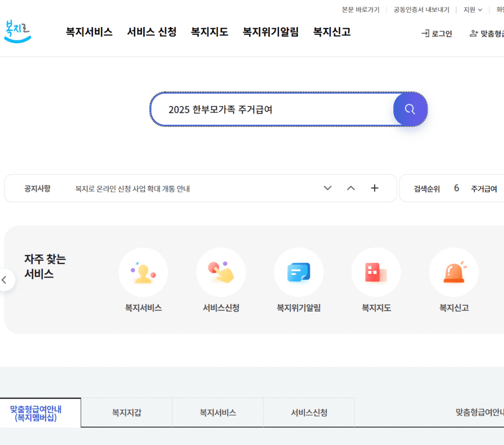
Task: Click the 복지서비스 icon in 자주 찾는 서비스
Action: pos(143,272)
